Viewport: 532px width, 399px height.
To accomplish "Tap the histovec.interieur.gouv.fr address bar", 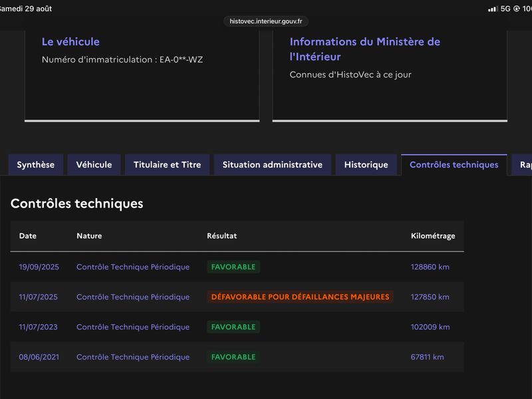I will [266, 21].
